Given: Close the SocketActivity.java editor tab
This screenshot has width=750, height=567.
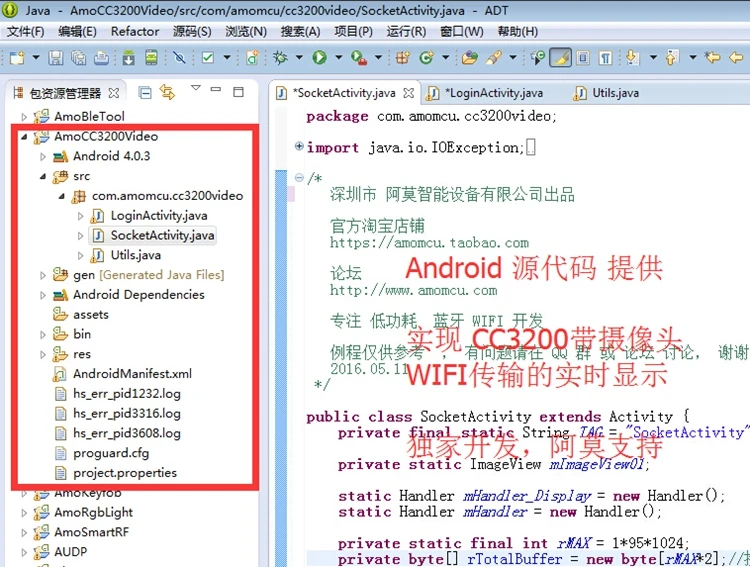Looking at the screenshot, I should [408, 93].
